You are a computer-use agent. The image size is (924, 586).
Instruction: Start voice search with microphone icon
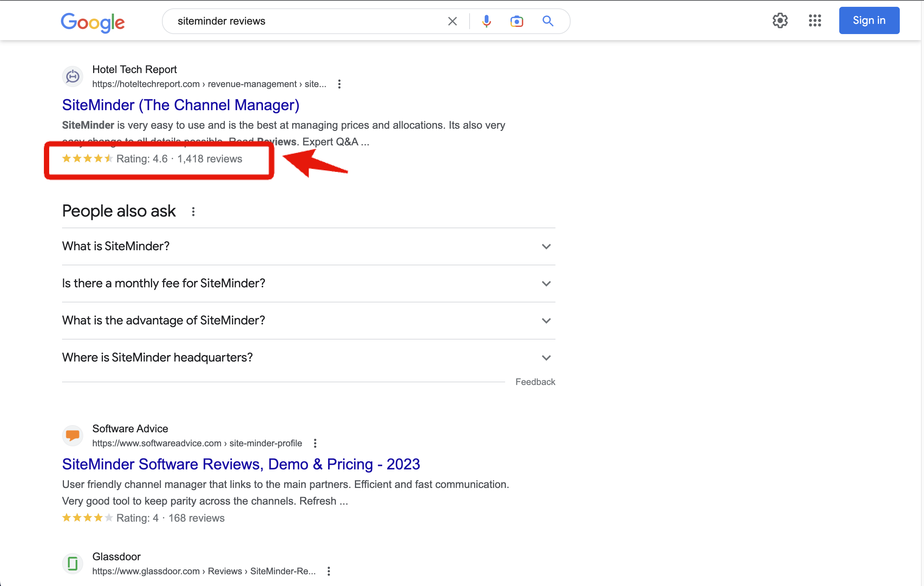coord(486,21)
